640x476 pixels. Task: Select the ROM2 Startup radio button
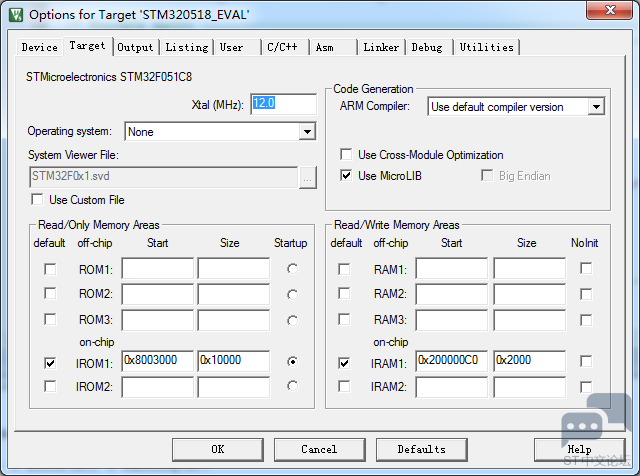tap(292, 295)
